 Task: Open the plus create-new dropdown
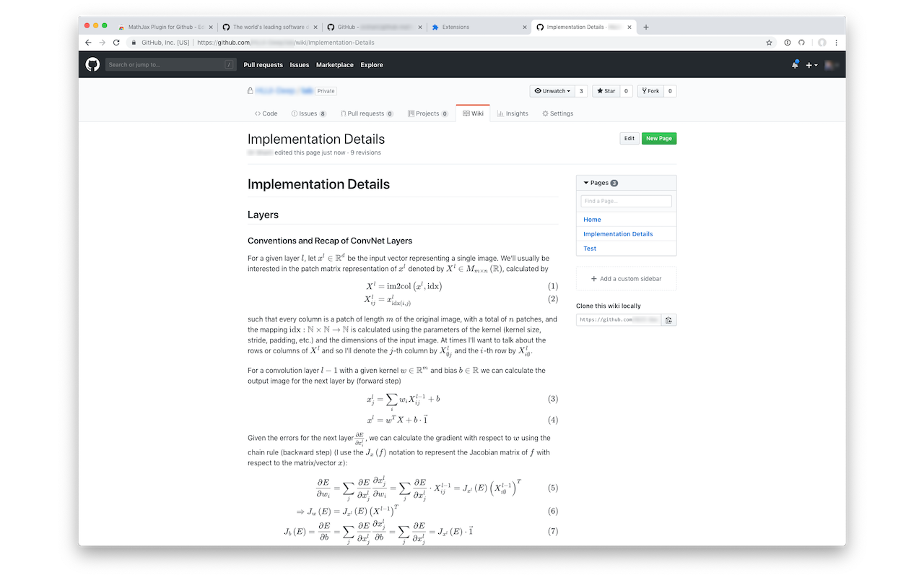812,65
